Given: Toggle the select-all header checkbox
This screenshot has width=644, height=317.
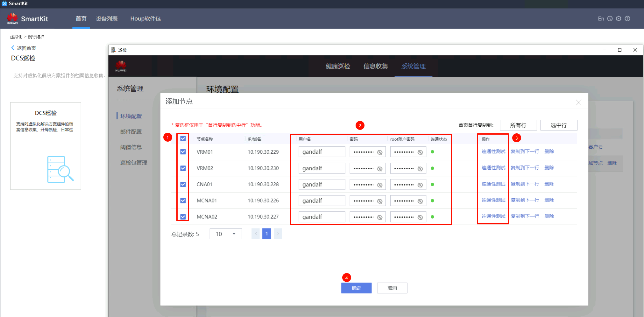Looking at the screenshot, I should coord(183,139).
